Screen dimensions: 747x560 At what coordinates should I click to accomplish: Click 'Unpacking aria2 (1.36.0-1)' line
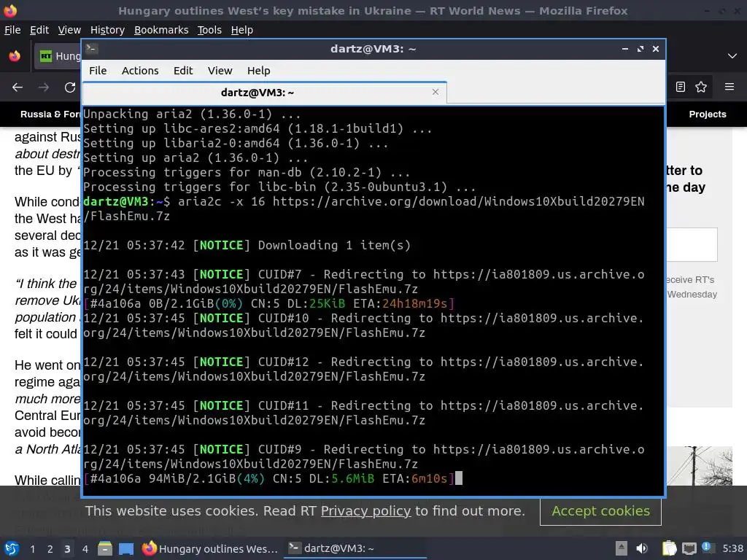click(x=192, y=114)
